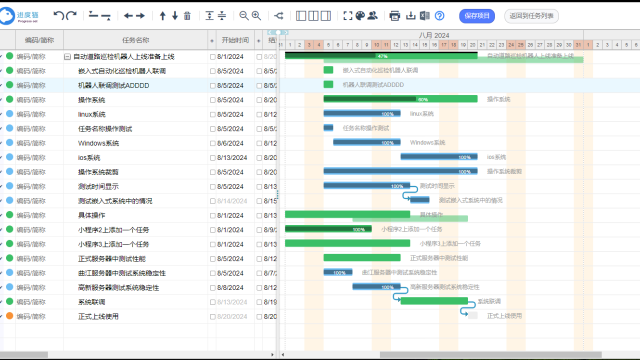Select task row 曲江服务器中测试系统稳定性
The image size is (640, 360).
coord(139,273)
